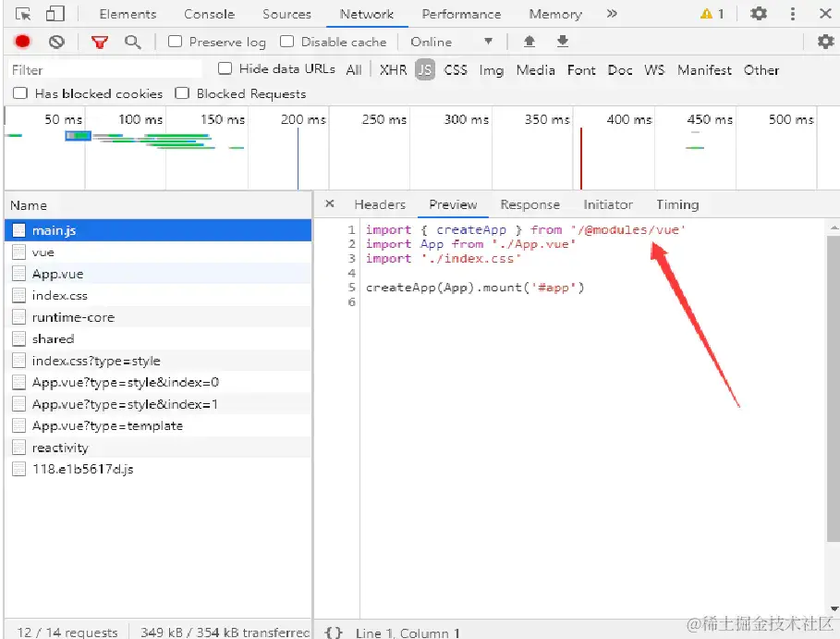This screenshot has width=840, height=639.
Task: Select the vue request row
Action: click(158, 252)
